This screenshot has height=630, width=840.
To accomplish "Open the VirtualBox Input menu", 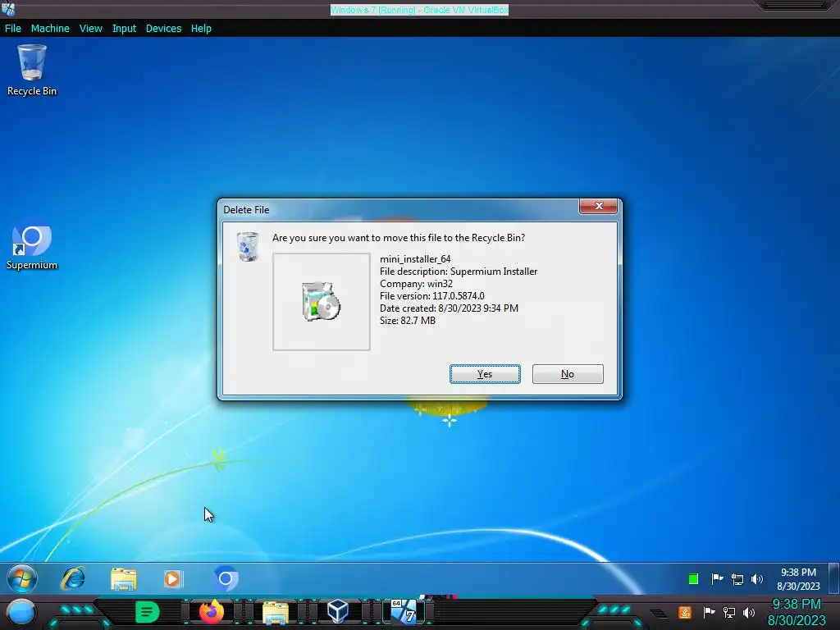I will click(x=124, y=29).
